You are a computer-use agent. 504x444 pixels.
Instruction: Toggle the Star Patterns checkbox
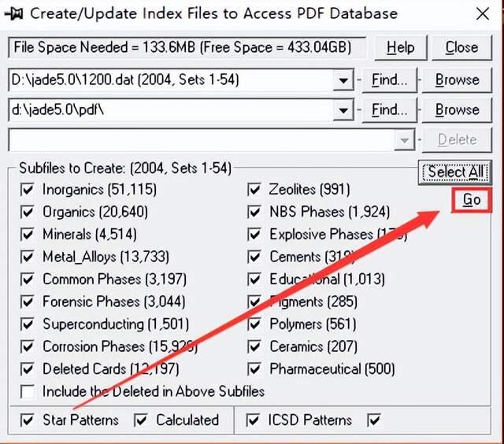click(28, 420)
